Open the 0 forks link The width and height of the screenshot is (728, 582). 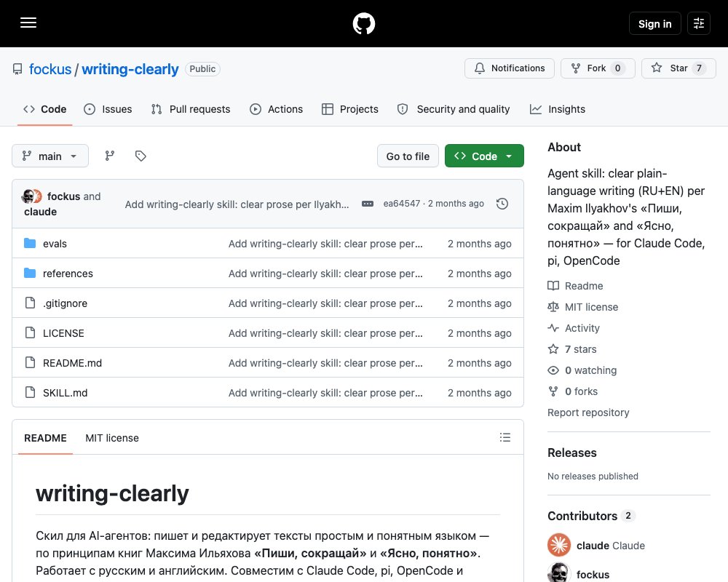[x=573, y=391]
